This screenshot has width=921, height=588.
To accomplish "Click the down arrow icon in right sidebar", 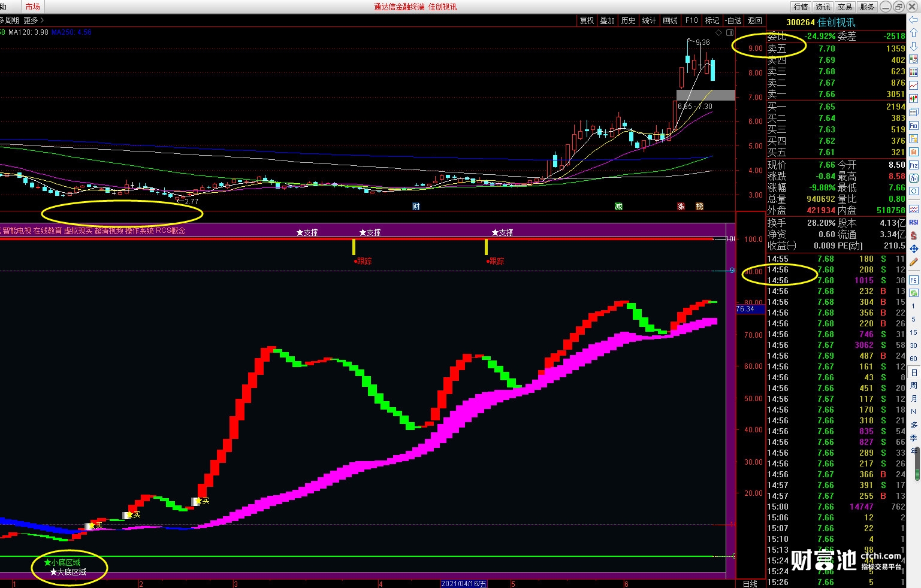I will pos(914,46).
